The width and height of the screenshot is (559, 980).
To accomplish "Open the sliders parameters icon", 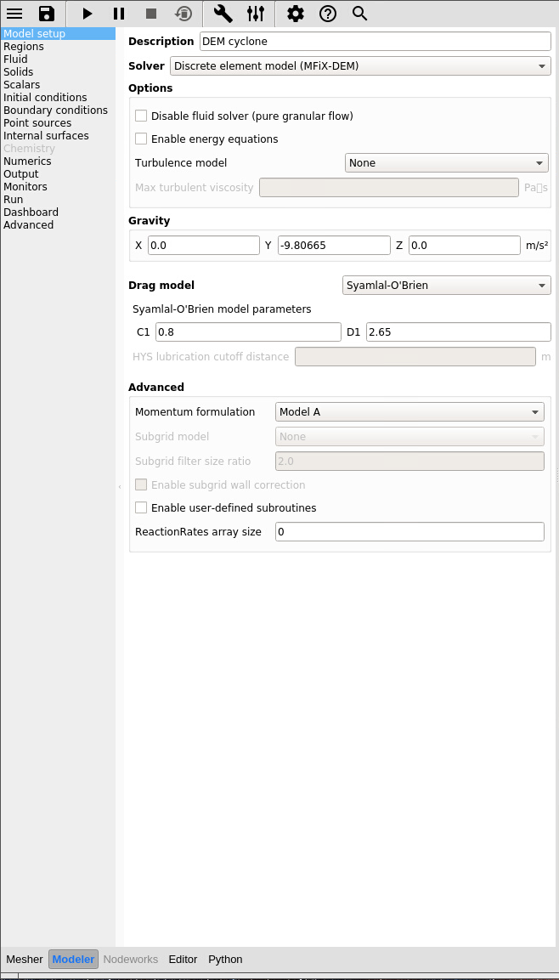I will [256, 14].
